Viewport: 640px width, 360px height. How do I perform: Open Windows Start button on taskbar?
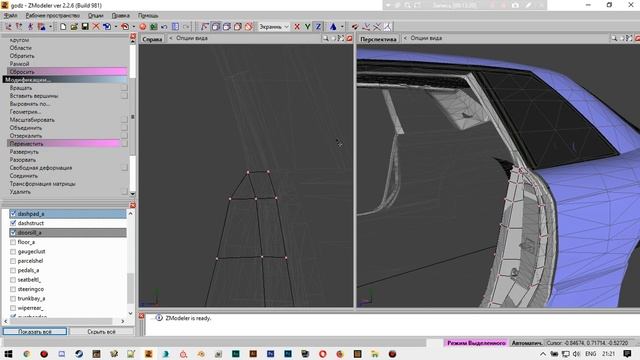8,353
